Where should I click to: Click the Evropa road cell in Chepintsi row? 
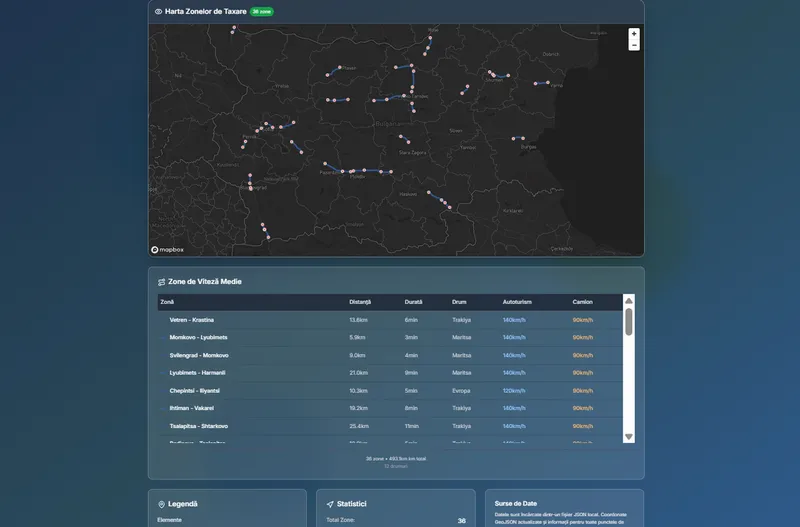461,391
